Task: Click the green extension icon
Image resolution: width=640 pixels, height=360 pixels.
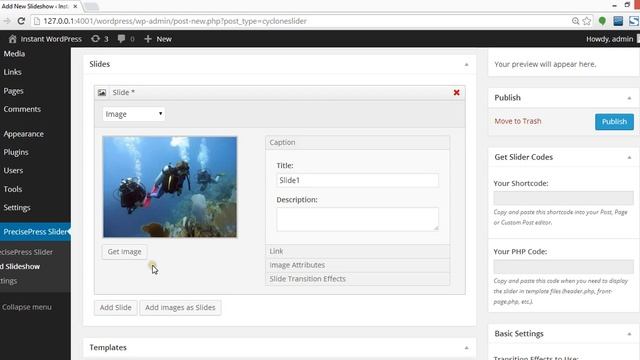Action: (602, 21)
